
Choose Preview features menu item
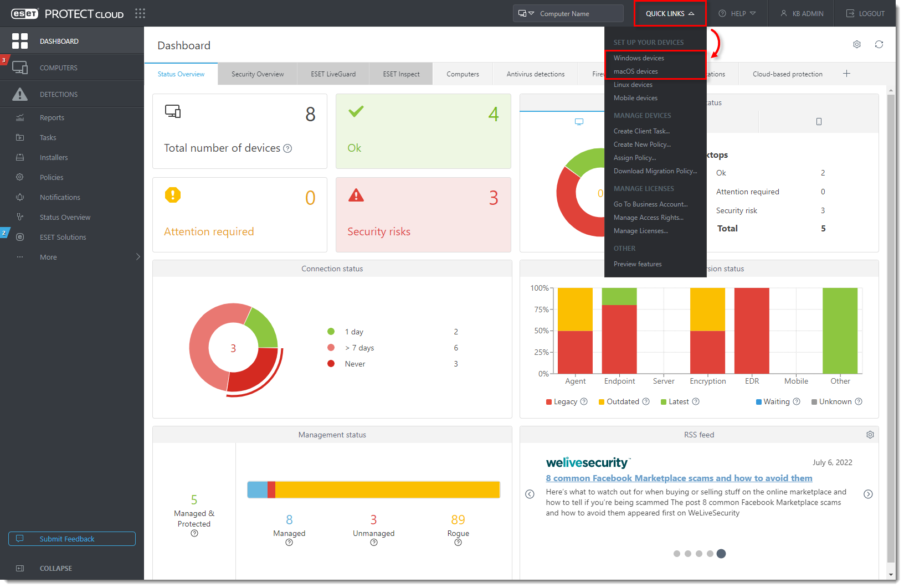[638, 264]
